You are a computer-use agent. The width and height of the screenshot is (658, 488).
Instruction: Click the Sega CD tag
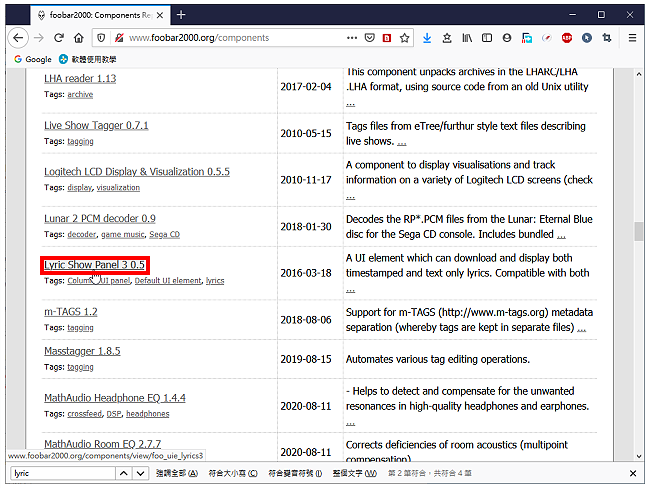click(164, 235)
